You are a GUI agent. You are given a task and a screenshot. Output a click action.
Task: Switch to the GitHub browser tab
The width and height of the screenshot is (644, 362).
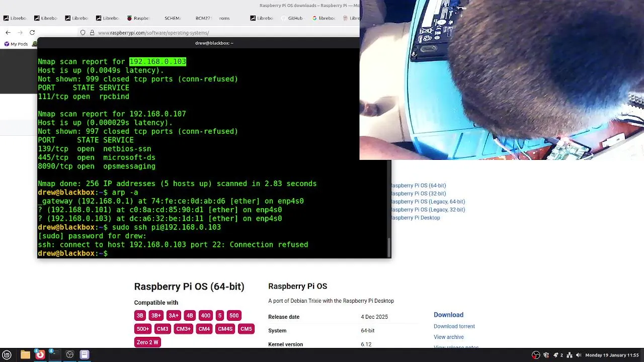pyautogui.click(x=292, y=18)
